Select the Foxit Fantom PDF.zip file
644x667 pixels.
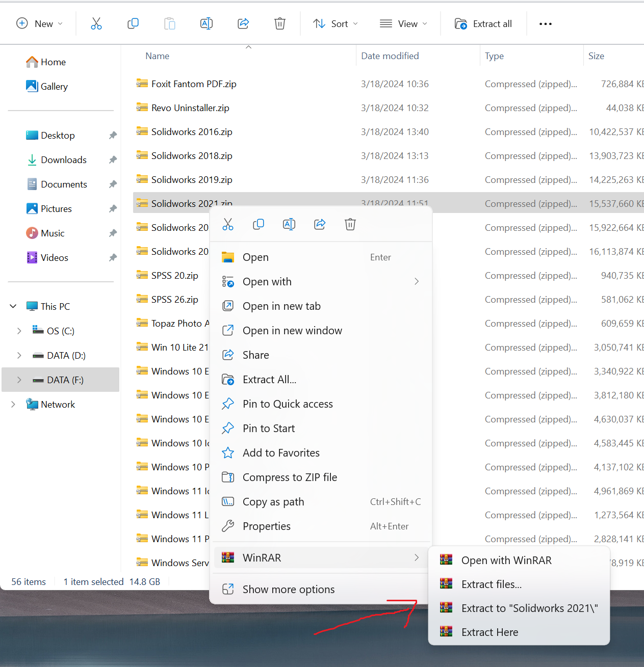pos(194,84)
